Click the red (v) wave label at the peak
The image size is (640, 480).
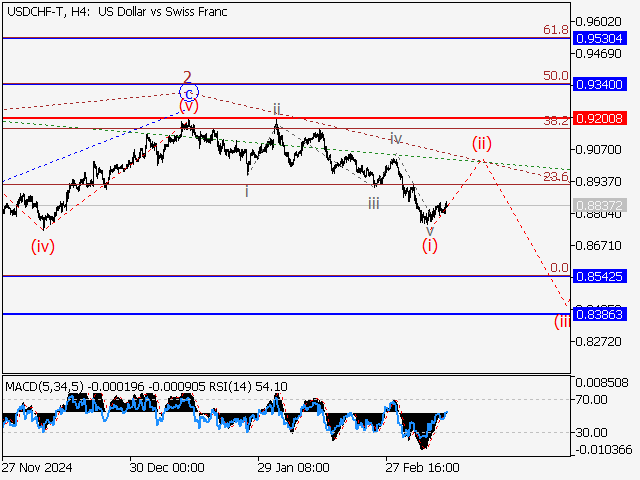188,105
